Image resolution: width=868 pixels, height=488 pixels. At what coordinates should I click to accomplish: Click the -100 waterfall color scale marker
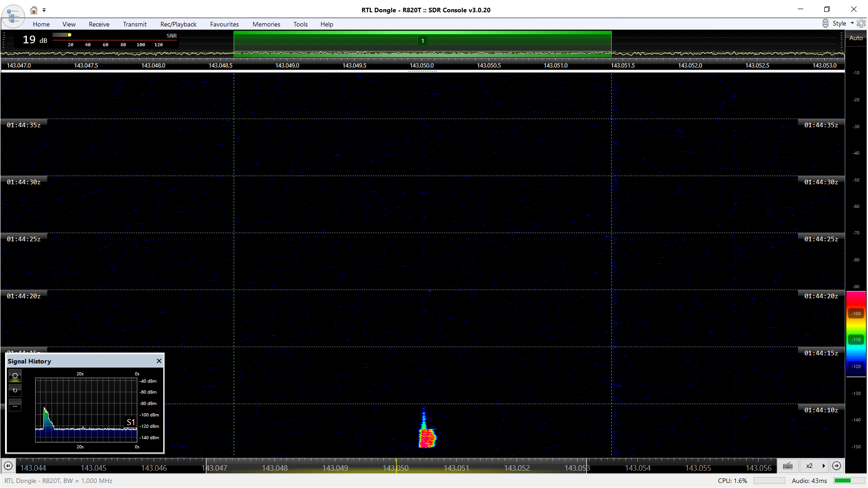pos(856,313)
